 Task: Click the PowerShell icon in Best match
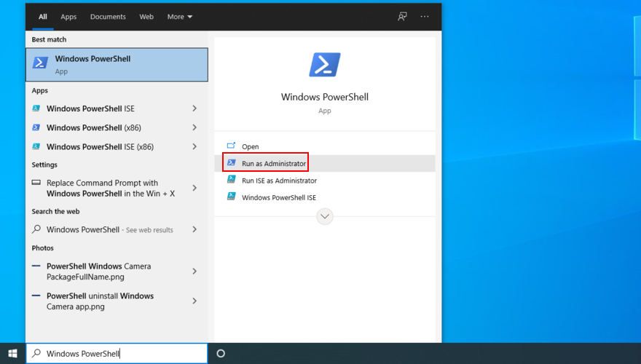41,63
